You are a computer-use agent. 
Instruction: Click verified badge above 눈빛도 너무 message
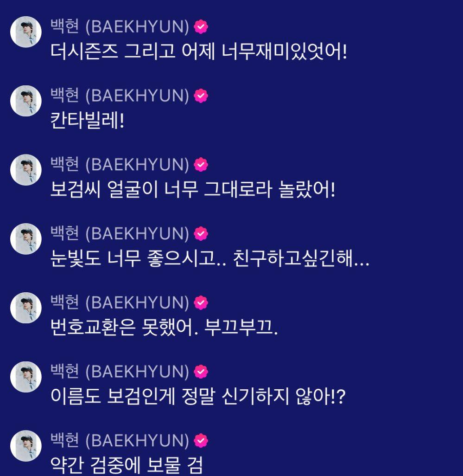coord(201,233)
